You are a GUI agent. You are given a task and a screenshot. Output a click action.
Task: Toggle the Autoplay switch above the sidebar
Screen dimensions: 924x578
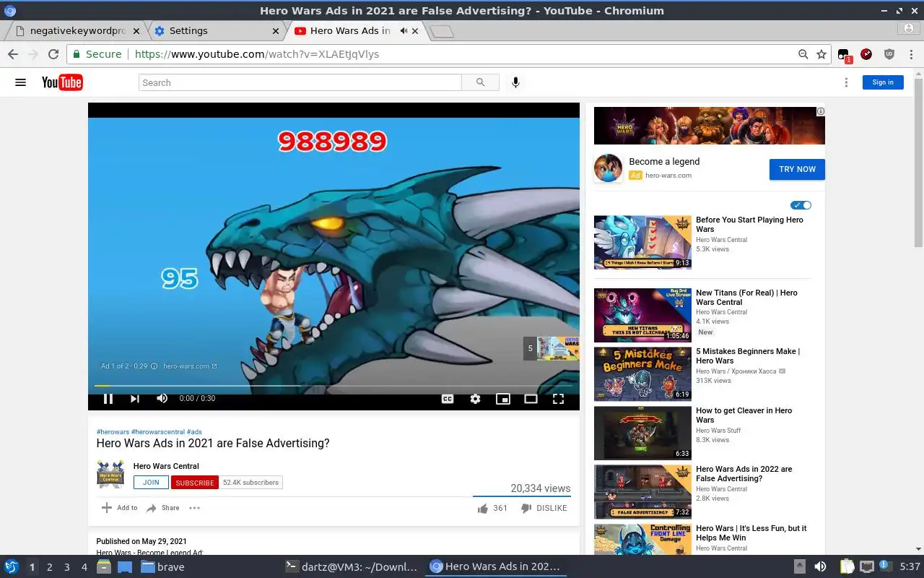[x=801, y=205]
